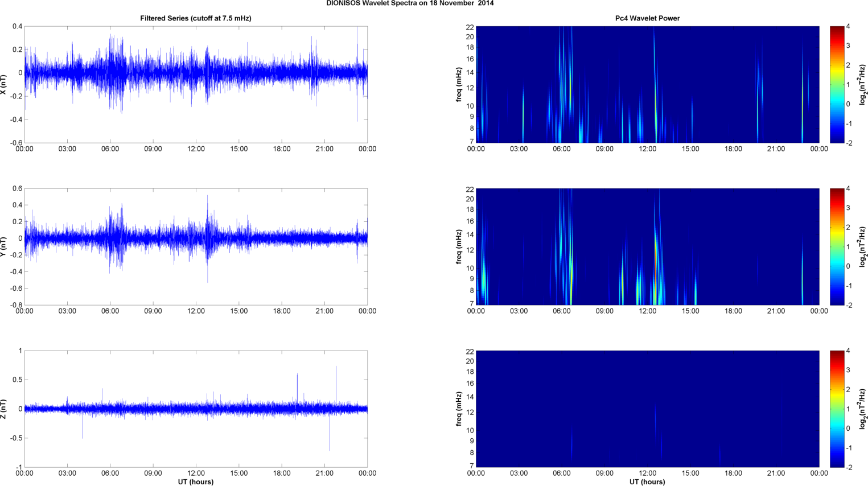Click the color bar beside bottom wavelet plot
The width and height of the screenshot is (868, 486).
(837, 409)
